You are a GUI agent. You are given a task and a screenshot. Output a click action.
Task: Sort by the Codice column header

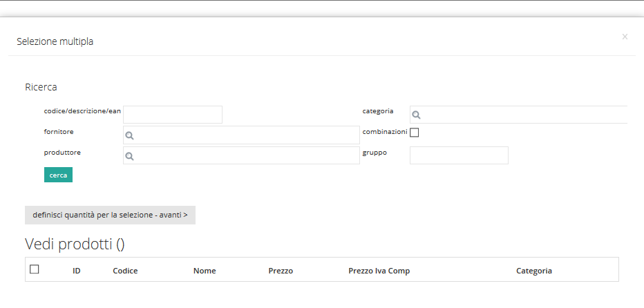point(125,271)
